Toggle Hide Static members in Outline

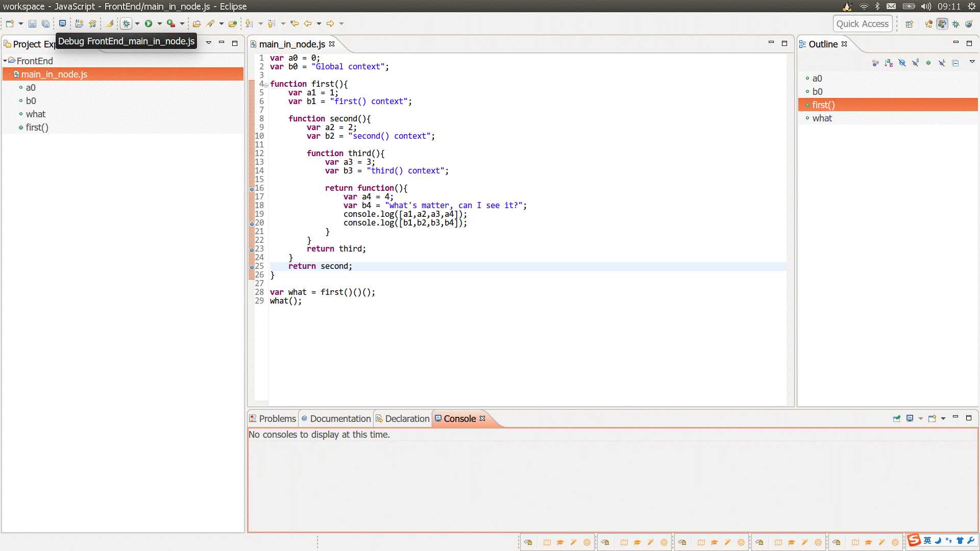pyautogui.click(x=915, y=63)
